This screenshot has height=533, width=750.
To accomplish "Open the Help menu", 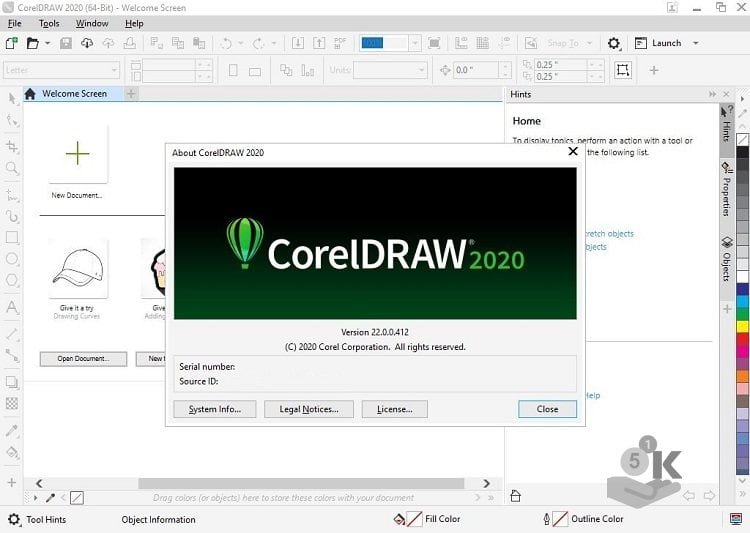I will pos(134,23).
